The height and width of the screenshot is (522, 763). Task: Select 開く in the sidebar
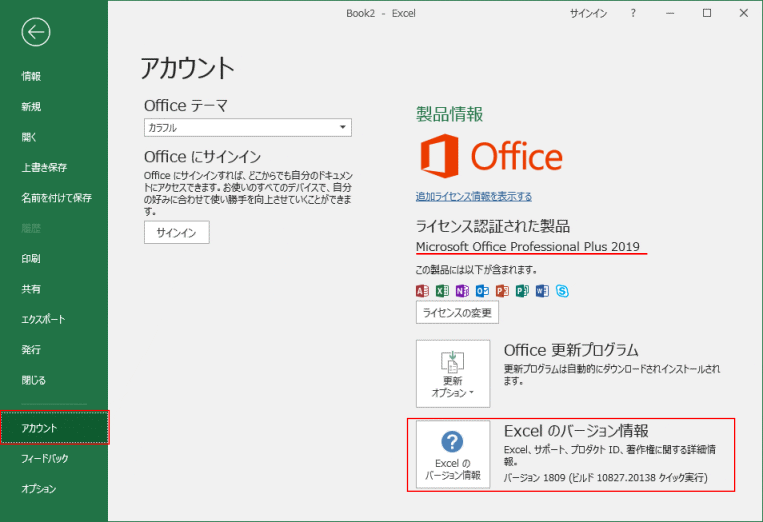pyautogui.click(x=29, y=137)
